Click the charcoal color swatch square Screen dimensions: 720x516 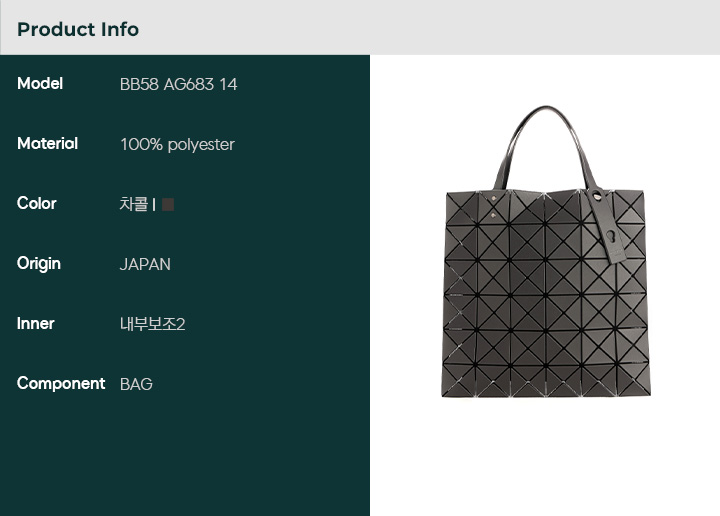(x=168, y=204)
